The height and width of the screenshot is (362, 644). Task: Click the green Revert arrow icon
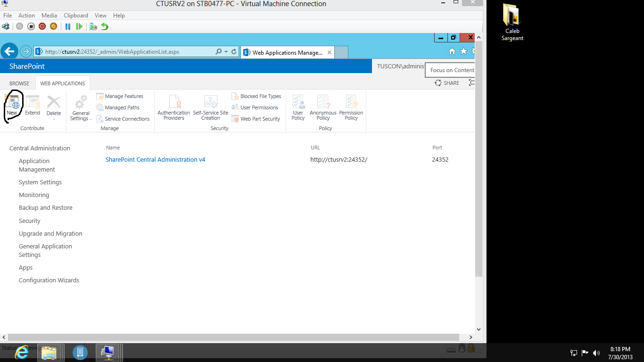pos(105,26)
